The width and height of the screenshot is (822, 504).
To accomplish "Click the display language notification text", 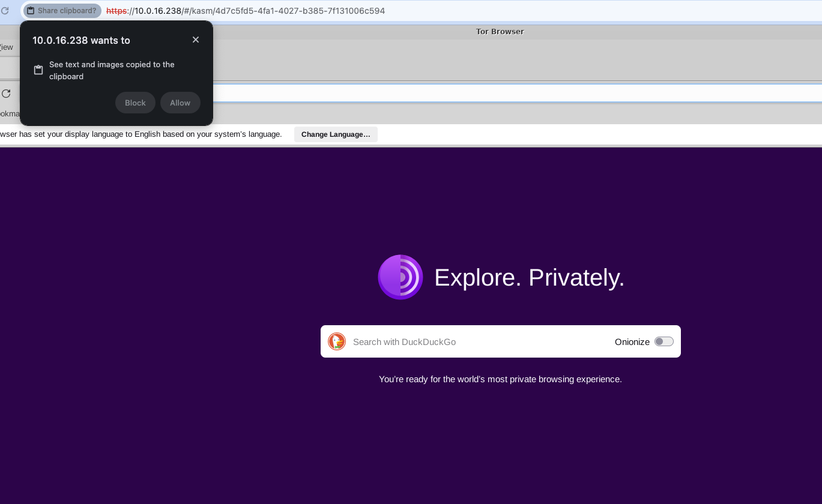I will pyautogui.click(x=141, y=134).
